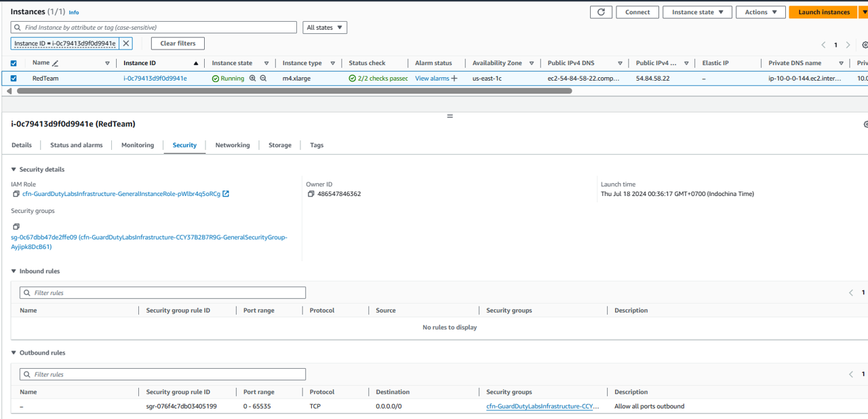
Task: Sort by Instance state column arrow
Action: (x=267, y=63)
